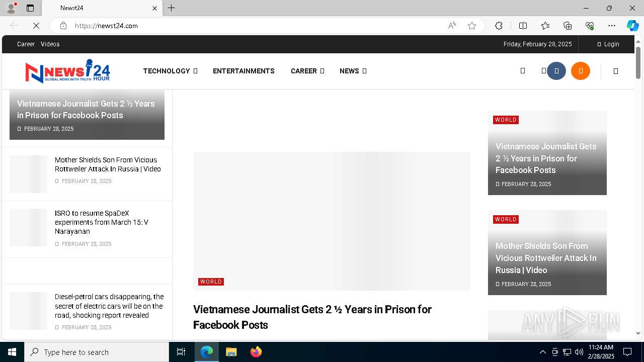This screenshot has height=362, width=644.
Task: Click the main featured article image
Action: (x=332, y=221)
